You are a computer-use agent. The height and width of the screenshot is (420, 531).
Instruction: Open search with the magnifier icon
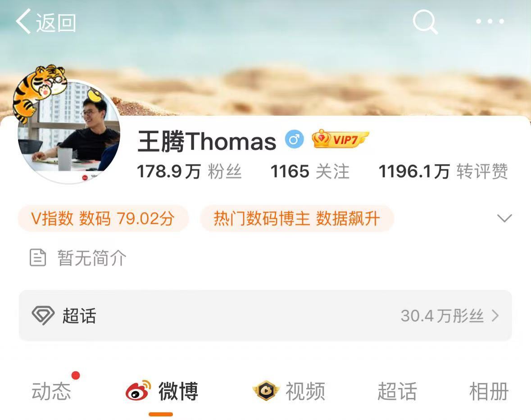[425, 22]
